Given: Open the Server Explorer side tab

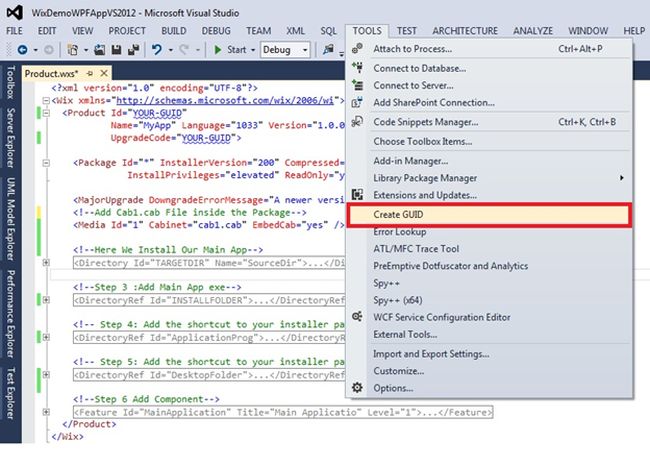Looking at the screenshot, I should point(10,138).
